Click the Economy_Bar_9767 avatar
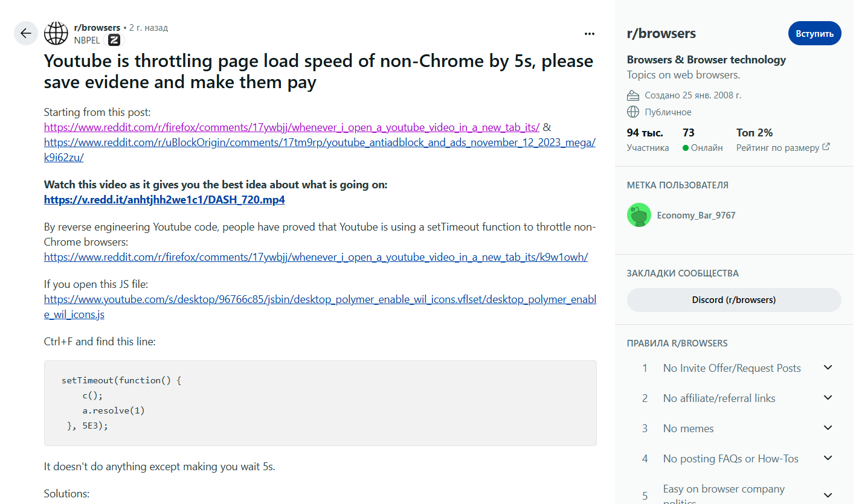856x504 pixels. pyautogui.click(x=639, y=215)
